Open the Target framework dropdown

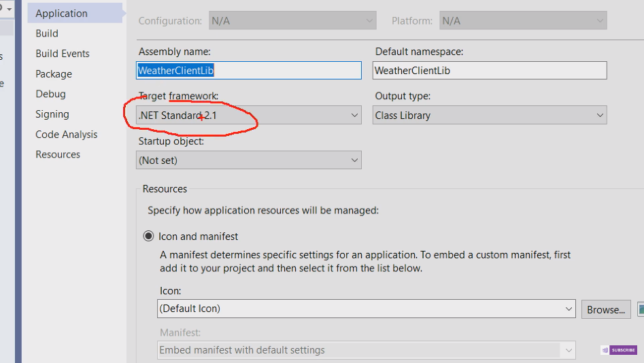(249, 116)
